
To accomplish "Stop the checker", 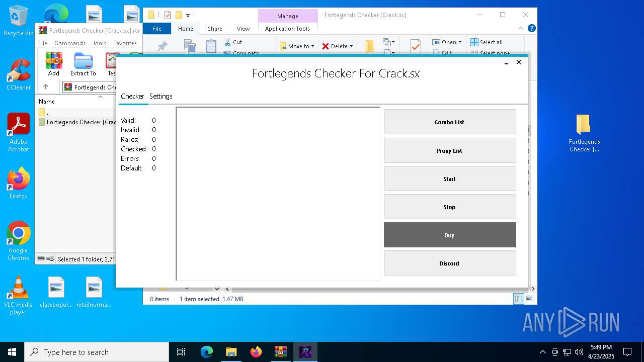I will (450, 207).
